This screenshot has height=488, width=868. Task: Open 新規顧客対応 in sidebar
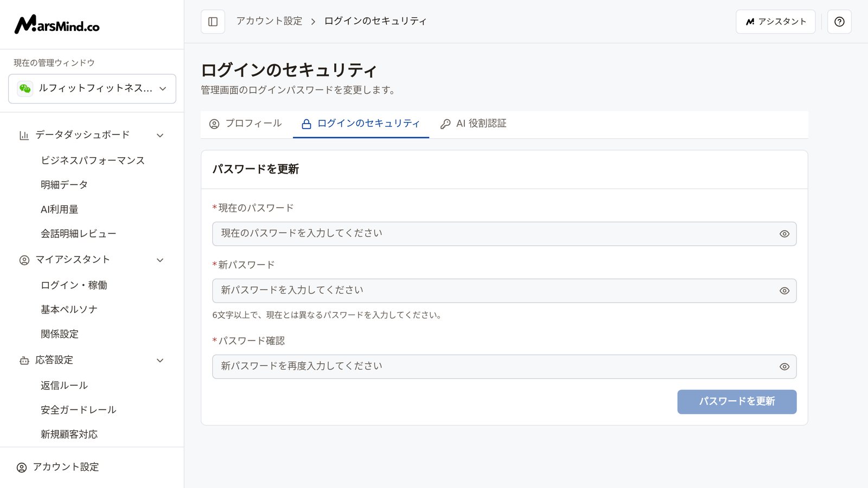(69, 434)
